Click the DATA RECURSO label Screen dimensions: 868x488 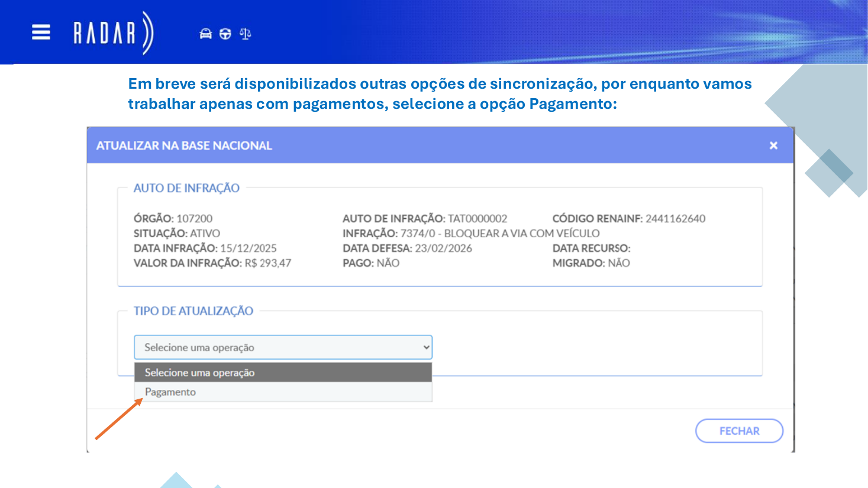[592, 248]
